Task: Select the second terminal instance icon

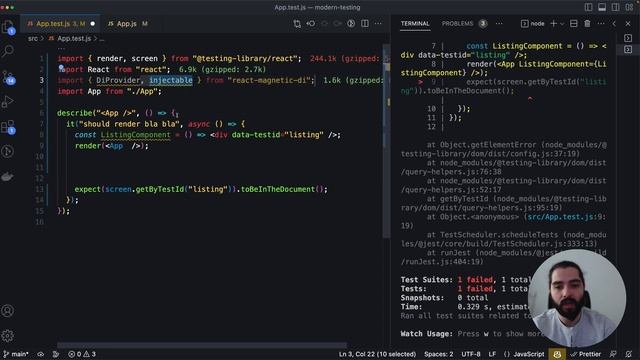Action: (628, 49)
